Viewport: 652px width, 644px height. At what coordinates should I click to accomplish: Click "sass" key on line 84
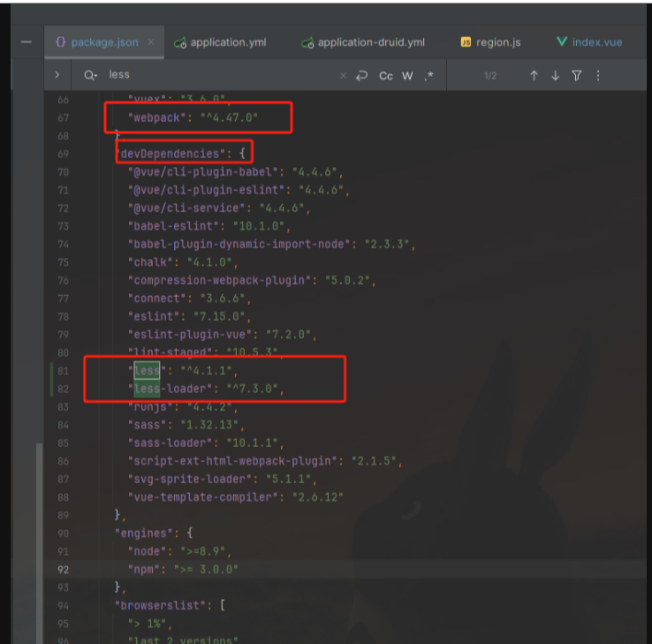[x=147, y=425]
